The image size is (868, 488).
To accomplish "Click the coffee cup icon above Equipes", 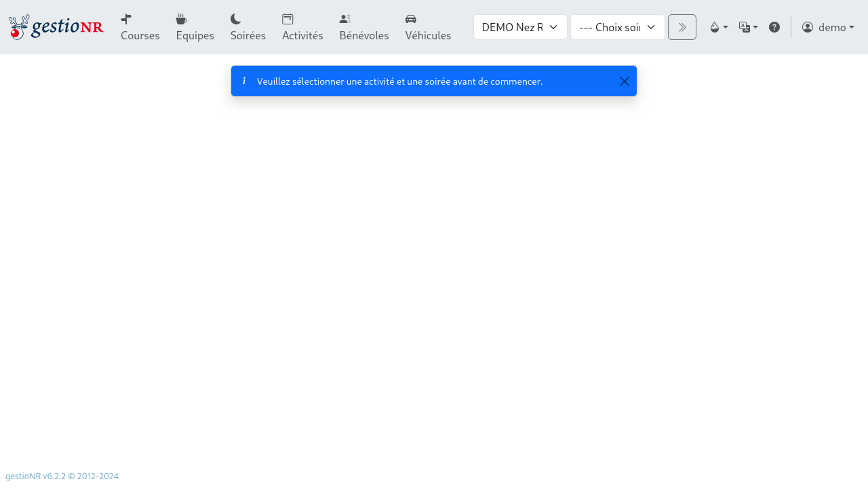I will pyautogui.click(x=181, y=19).
